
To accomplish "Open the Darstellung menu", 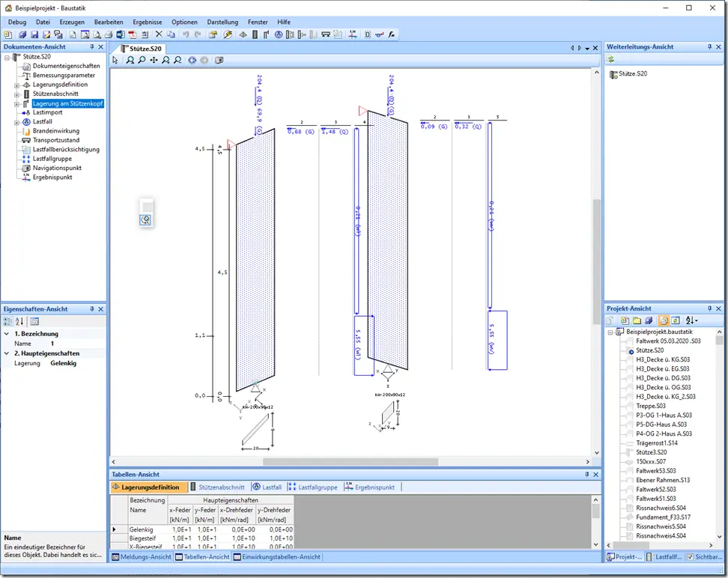I will pos(222,22).
